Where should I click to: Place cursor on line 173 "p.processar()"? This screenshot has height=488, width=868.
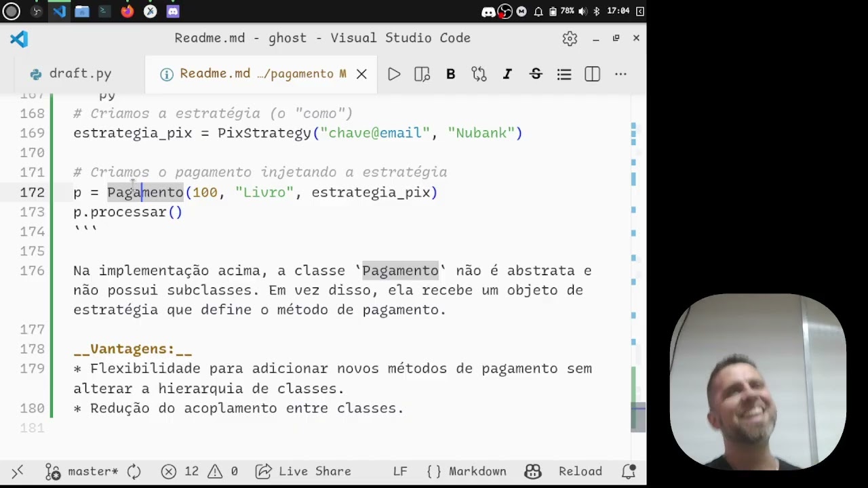[x=127, y=212]
